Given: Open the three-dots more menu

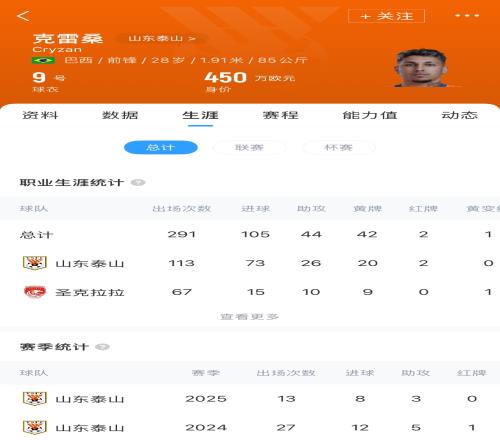Looking at the screenshot, I should click(x=467, y=16).
